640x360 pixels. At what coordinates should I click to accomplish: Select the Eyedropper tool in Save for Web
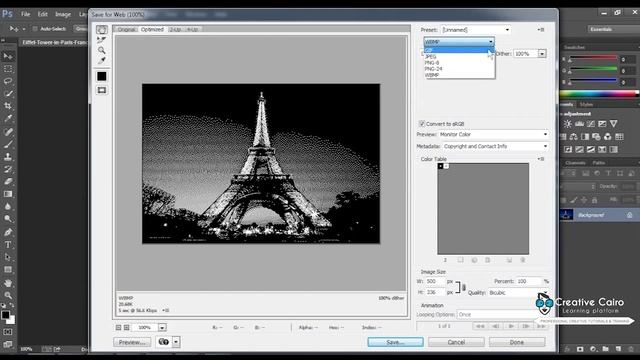pos(102,61)
